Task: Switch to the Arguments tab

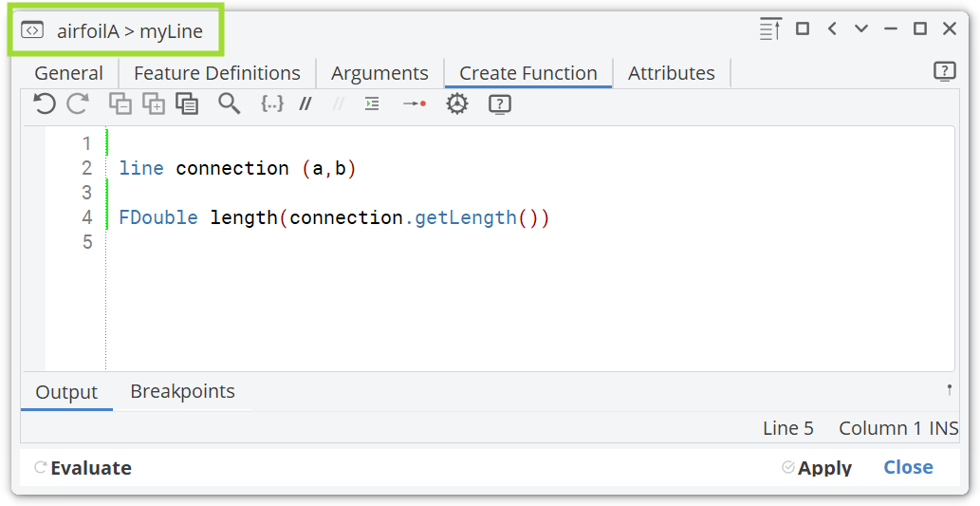Action: coord(379,73)
